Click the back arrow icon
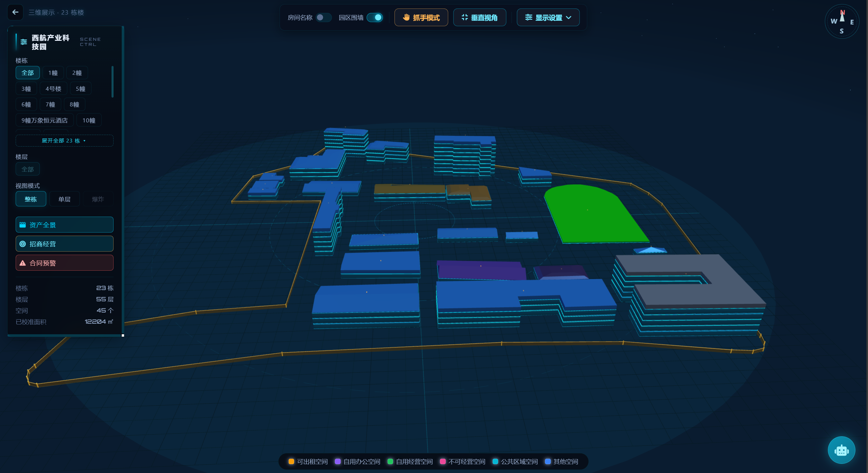This screenshot has height=473, width=868. (15, 12)
